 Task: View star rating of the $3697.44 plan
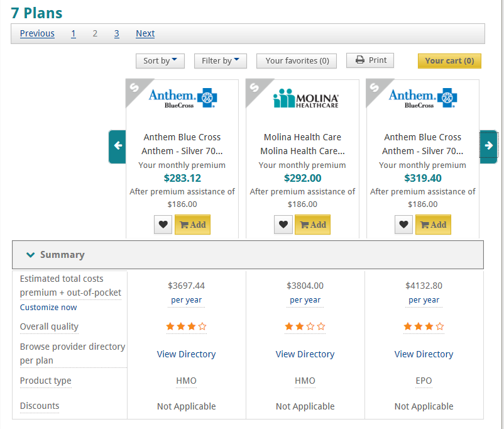pos(187,326)
